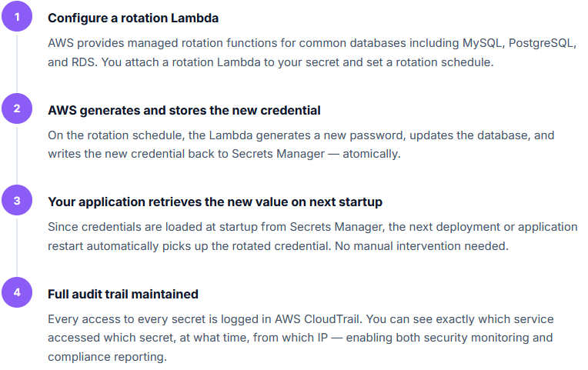Select the step 3 numbered circle
This screenshot has height=370, width=588.
17,201
